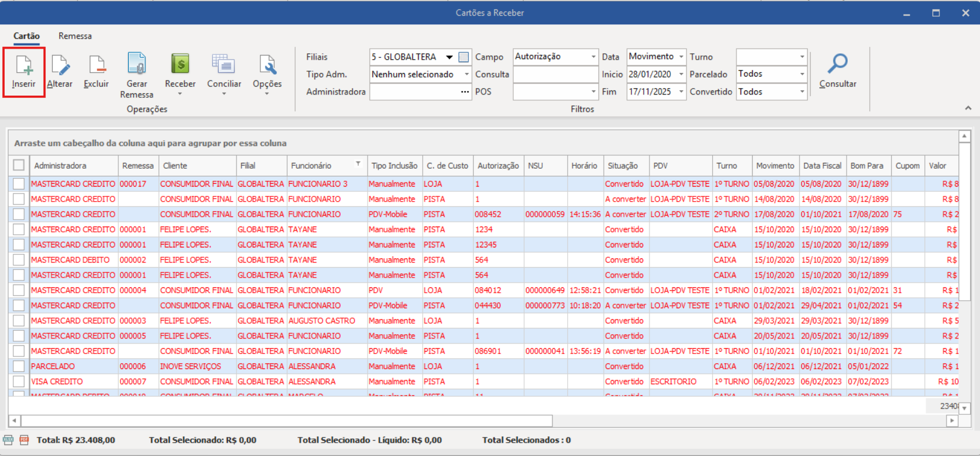Screen dimensions: 980x456
Task: Switch to the Remessa tab
Action: click(x=75, y=36)
